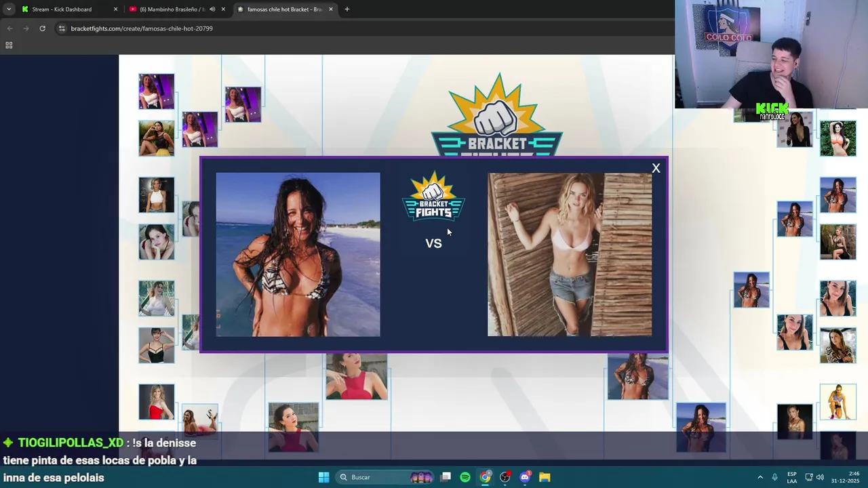Open Spotify from the taskbar
Screen dimensions: 868x488
click(x=465, y=477)
